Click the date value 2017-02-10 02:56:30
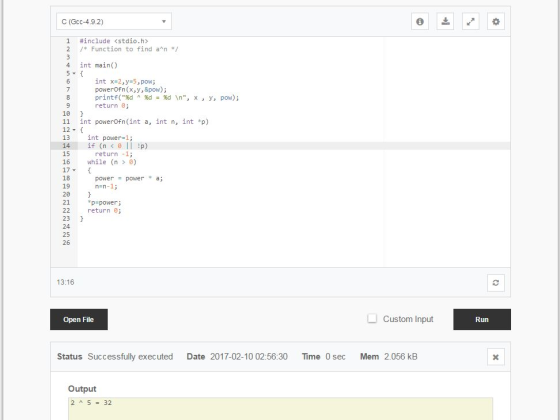 (x=249, y=357)
